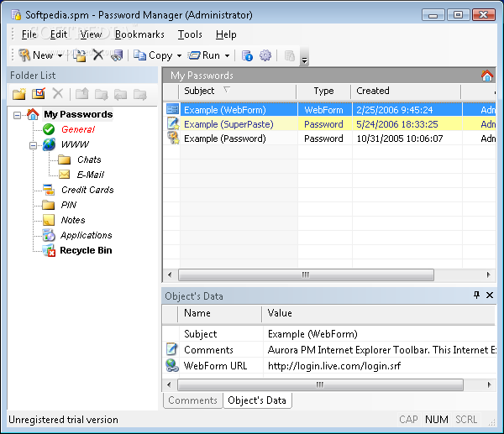Open the settings gear toolbar icon
The image size is (504, 434).
[265, 55]
